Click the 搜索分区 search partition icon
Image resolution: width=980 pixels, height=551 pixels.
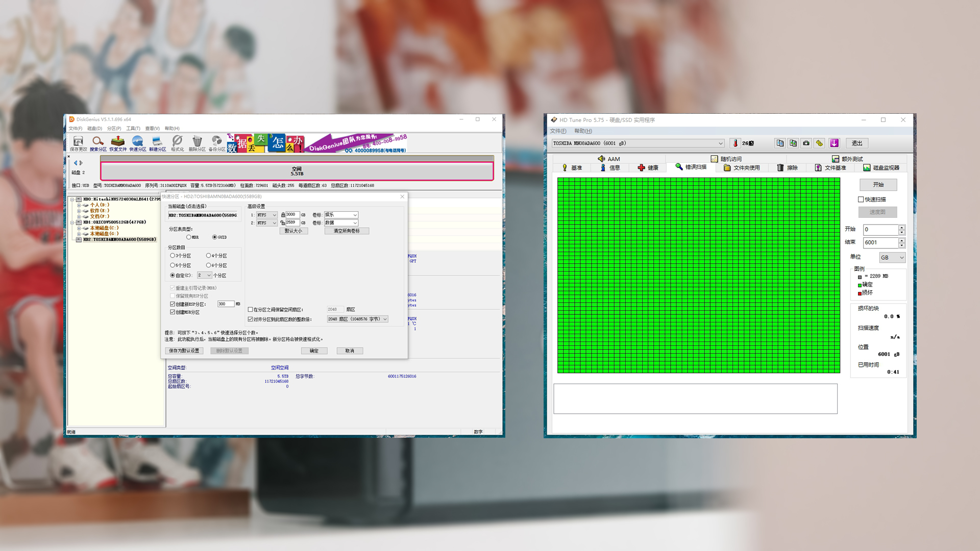tap(98, 142)
